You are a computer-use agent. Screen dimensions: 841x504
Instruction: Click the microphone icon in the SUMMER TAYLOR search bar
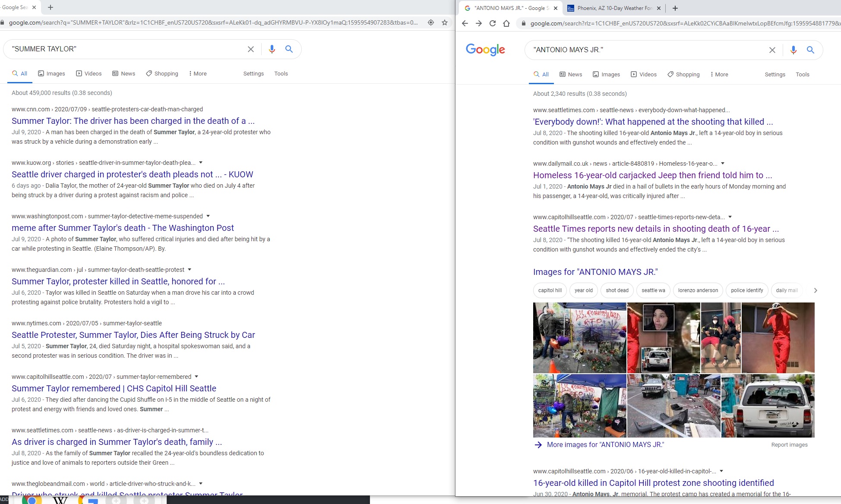[x=272, y=49]
